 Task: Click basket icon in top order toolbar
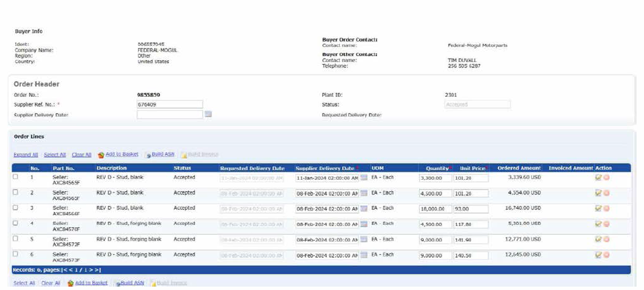pyautogui.click(x=101, y=155)
